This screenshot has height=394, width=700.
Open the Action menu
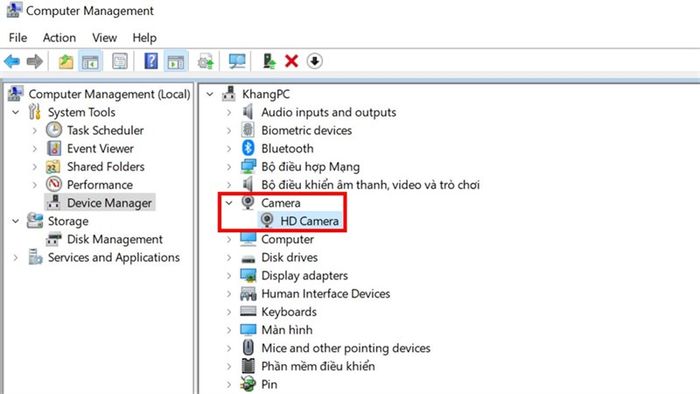pyautogui.click(x=59, y=37)
